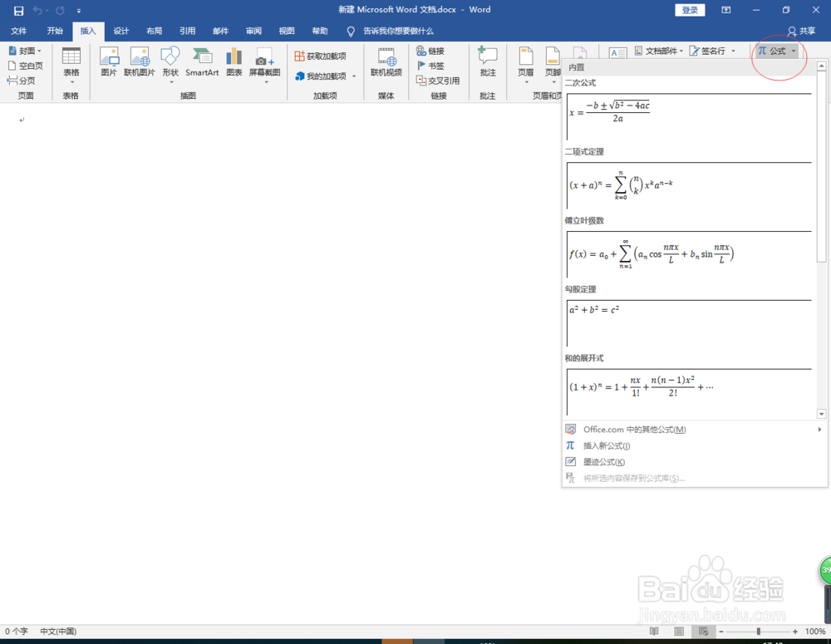Insert a Chart (图表)
831x644 pixels.
234,62
